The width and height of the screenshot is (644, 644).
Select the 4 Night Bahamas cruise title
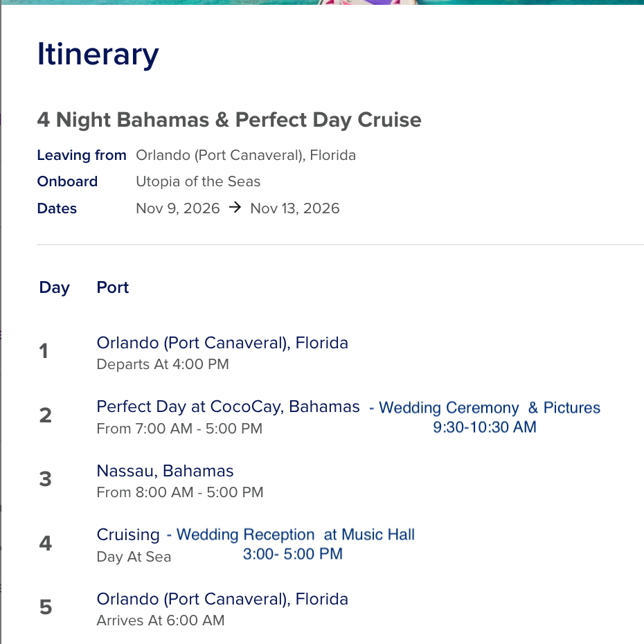pos(229,120)
